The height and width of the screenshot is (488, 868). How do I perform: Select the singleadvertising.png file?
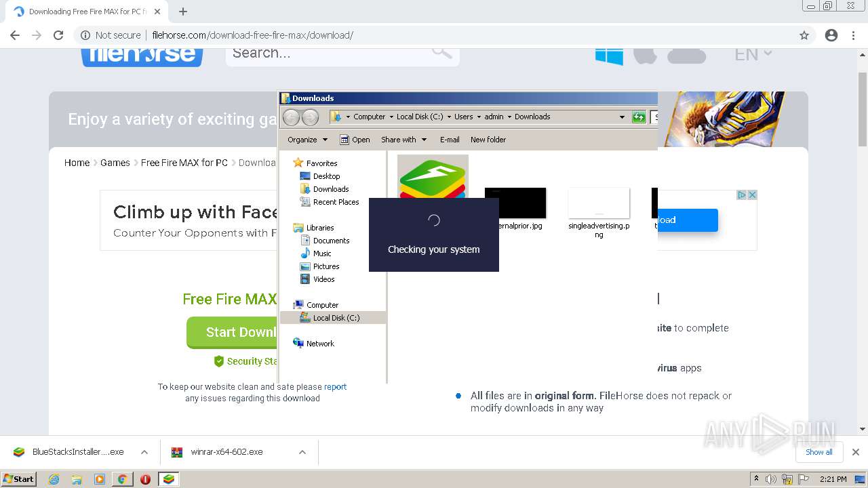599,213
